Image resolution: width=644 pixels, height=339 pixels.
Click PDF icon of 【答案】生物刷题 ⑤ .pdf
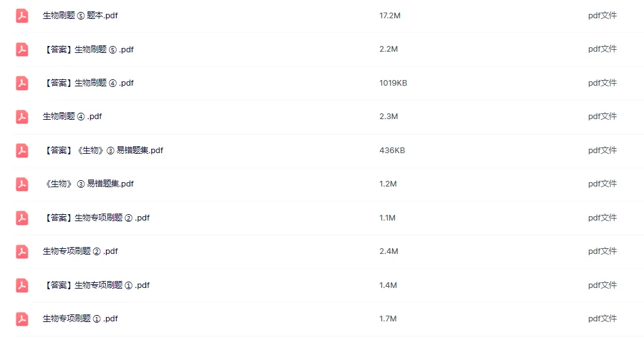[22, 49]
